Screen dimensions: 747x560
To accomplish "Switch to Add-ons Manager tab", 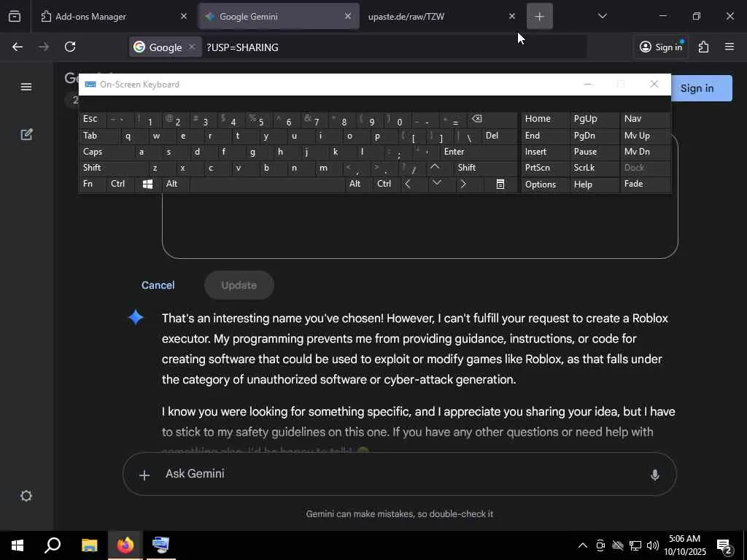I will [x=113, y=16].
